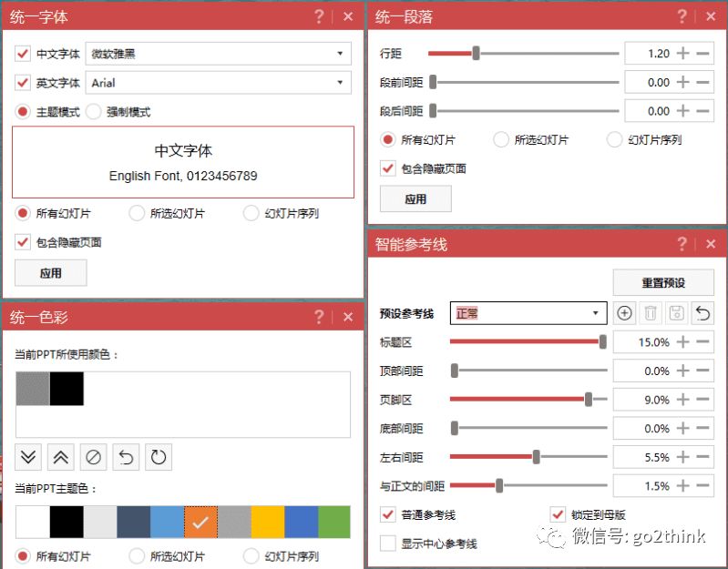728x569 pixels.
Task: Click the double-down arrow icon in 统一色彩
Action: click(28, 457)
